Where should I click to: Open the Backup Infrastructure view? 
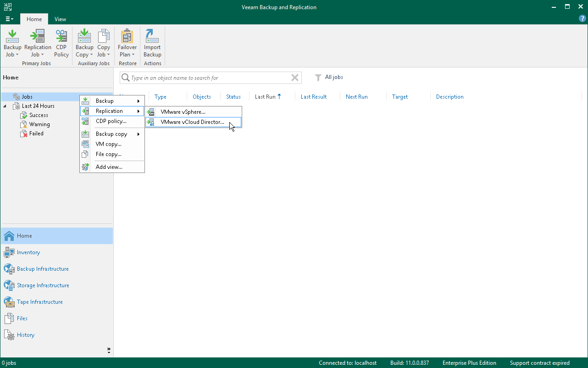[57, 269]
